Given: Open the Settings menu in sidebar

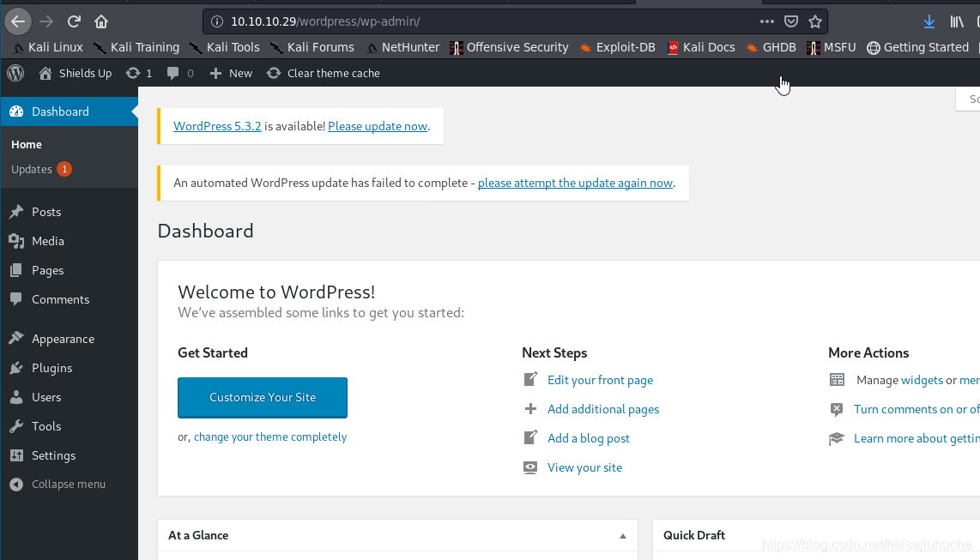Looking at the screenshot, I should coord(69,455).
